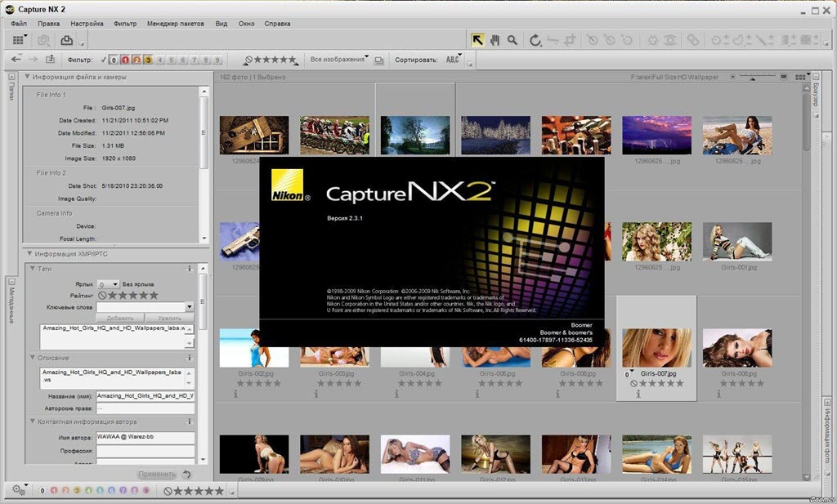Collapse Информация файла и камеры section
The image size is (837, 504).
point(27,77)
